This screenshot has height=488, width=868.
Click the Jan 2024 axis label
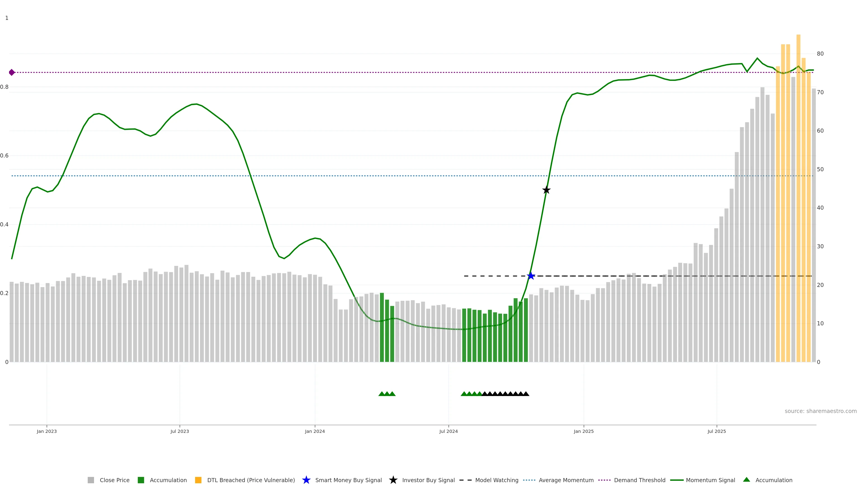click(x=315, y=432)
